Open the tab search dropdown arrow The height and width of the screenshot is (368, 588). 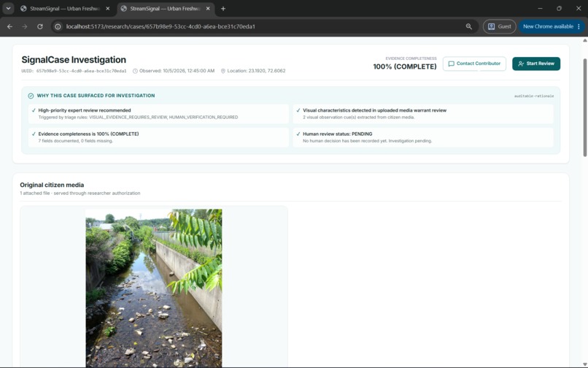(8, 8)
